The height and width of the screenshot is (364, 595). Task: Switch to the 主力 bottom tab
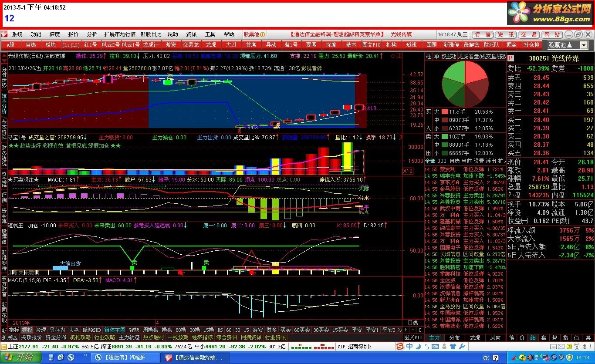click(x=435, y=337)
